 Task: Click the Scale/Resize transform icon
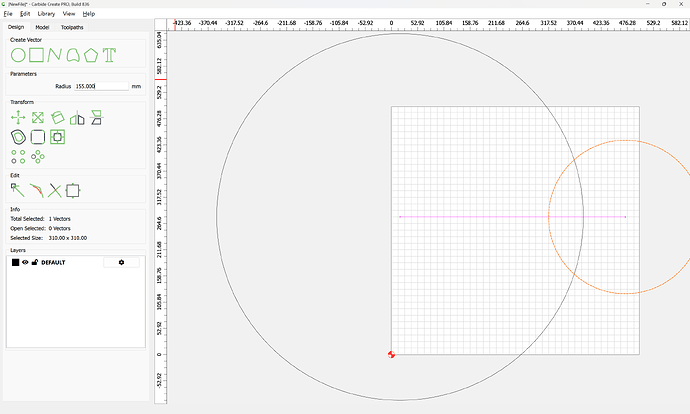click(x=37, y=117)
